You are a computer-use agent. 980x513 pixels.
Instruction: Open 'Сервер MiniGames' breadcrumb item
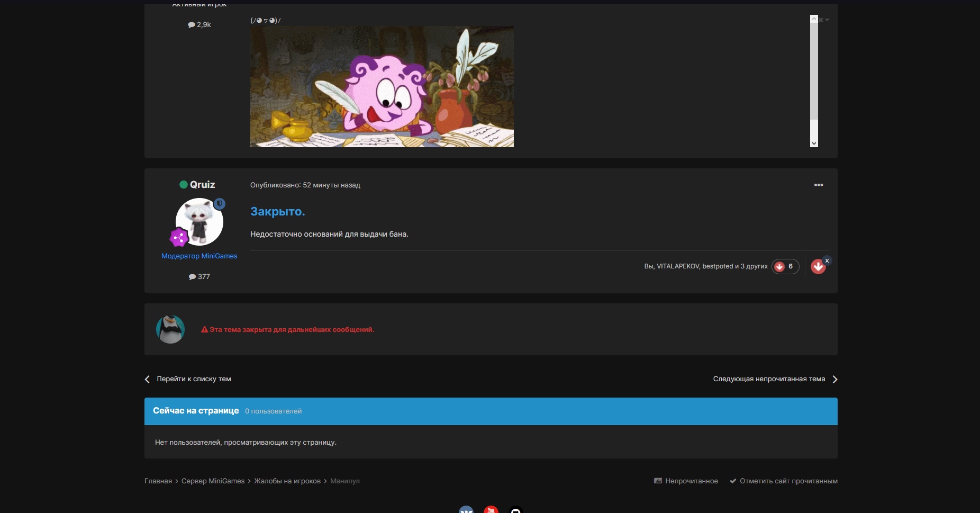213,481
